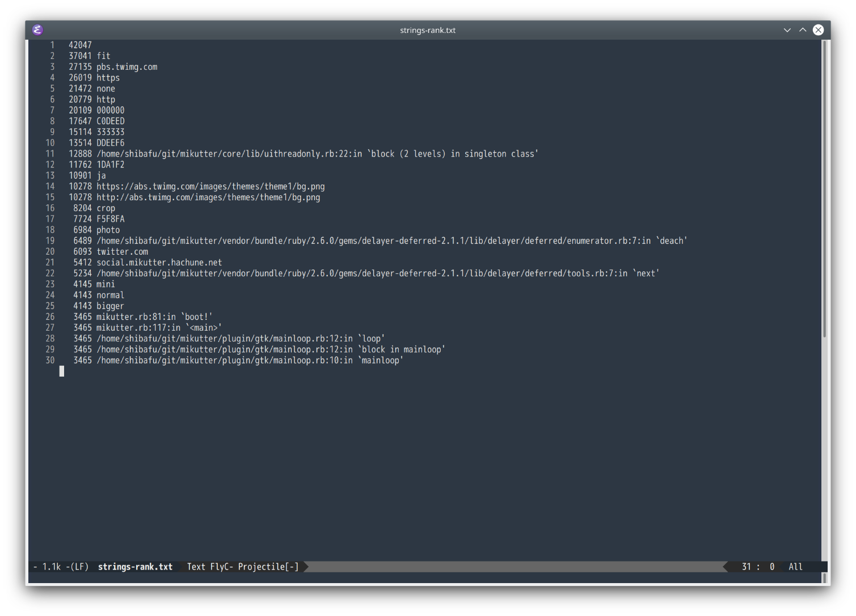Click the strings-rank.txt buffer name in mode line
856x616 pixels.
(135, 567)
